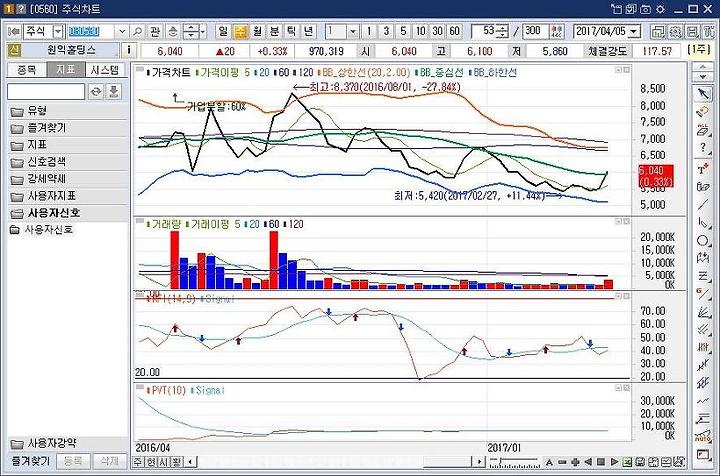This screenshot has height=476, width=720.
Task: Switch to the 시스템 tab
Action: click(104, 70)
